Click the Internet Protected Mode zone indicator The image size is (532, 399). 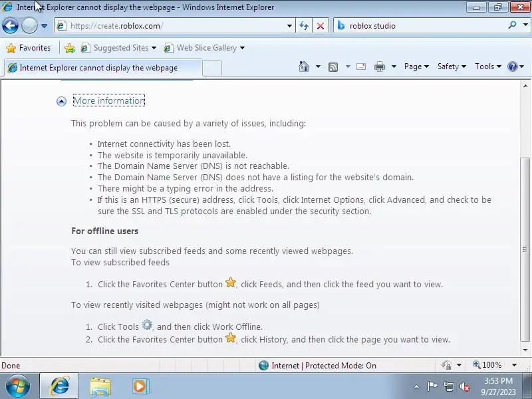(317, 365)
